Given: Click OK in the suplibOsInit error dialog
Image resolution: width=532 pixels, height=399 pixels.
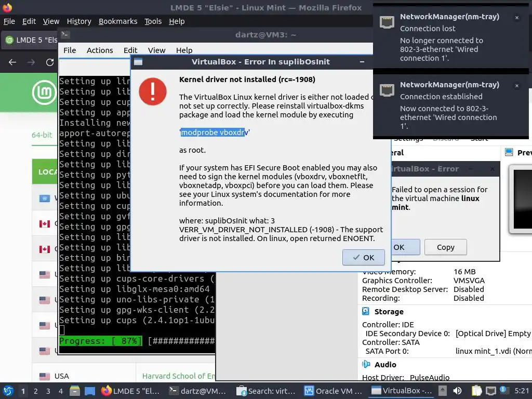Looking at the screenshot, I should coord(363,258).
